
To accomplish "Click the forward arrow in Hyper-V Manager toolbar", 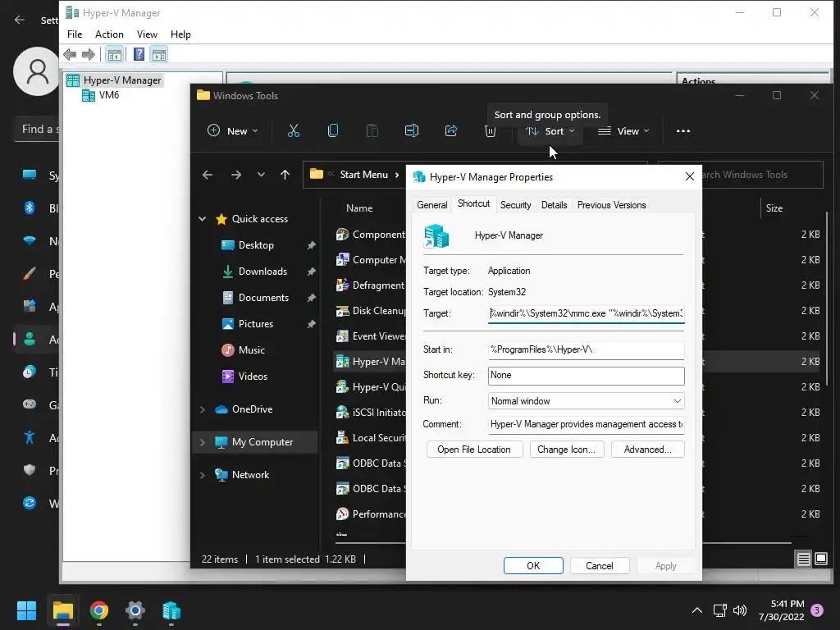I will [x=89, y=54].
